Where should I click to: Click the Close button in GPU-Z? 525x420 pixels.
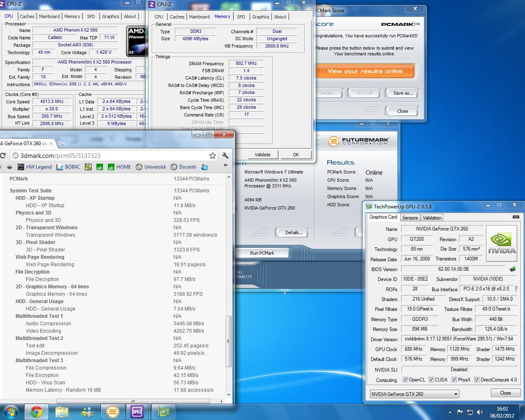[x=505, y=393]
